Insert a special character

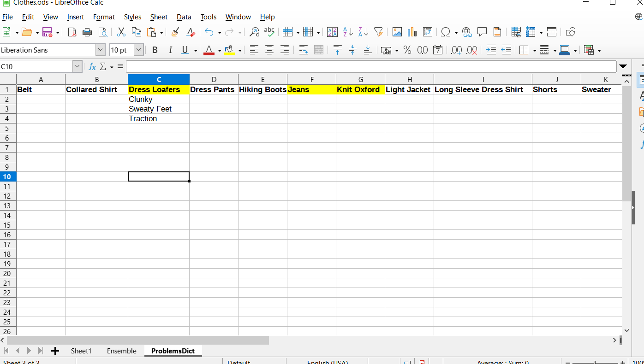[446, 32]
